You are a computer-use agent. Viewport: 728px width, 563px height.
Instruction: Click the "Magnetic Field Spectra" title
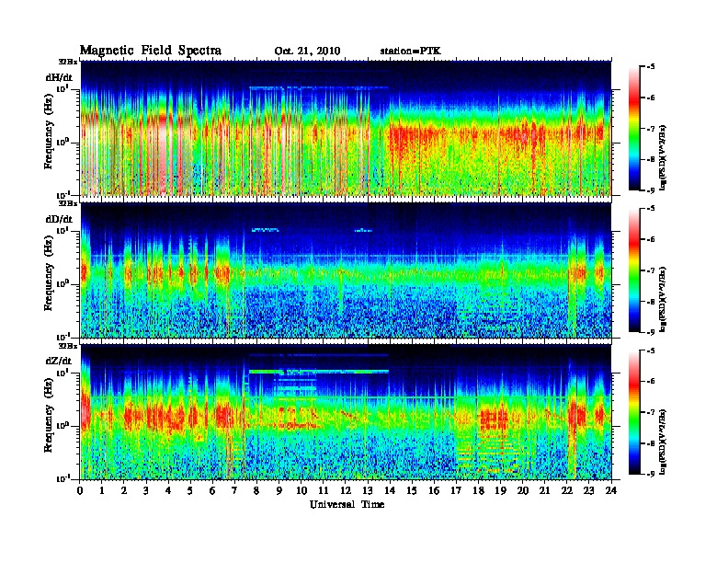(150, 51)
